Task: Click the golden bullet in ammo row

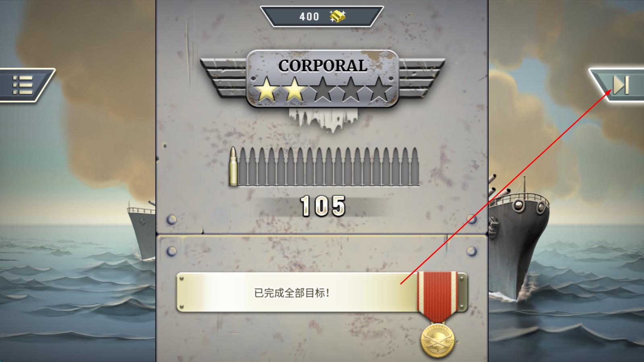Action: point(233,166)
